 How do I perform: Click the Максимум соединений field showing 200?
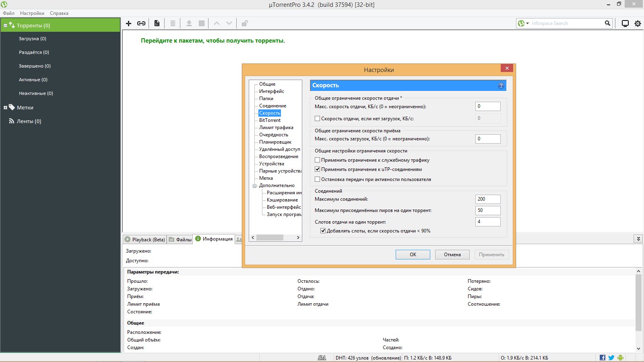click(x=488, y=199)
